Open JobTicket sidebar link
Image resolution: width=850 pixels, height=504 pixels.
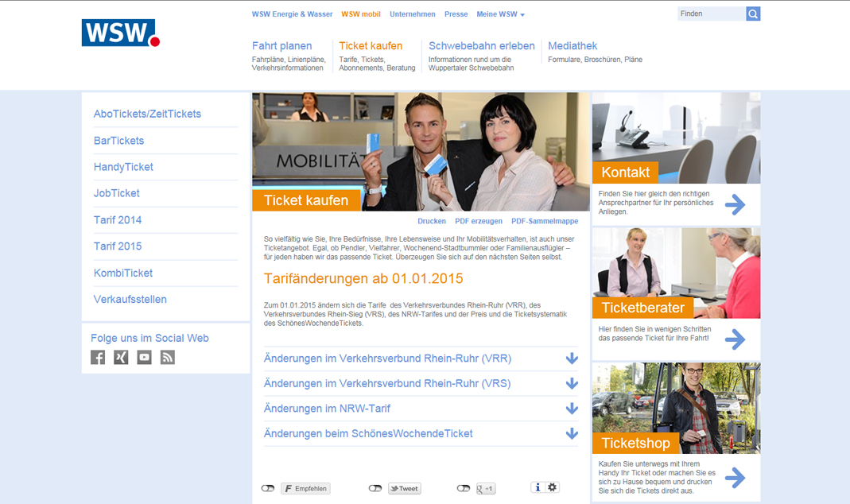click(117, 193)
